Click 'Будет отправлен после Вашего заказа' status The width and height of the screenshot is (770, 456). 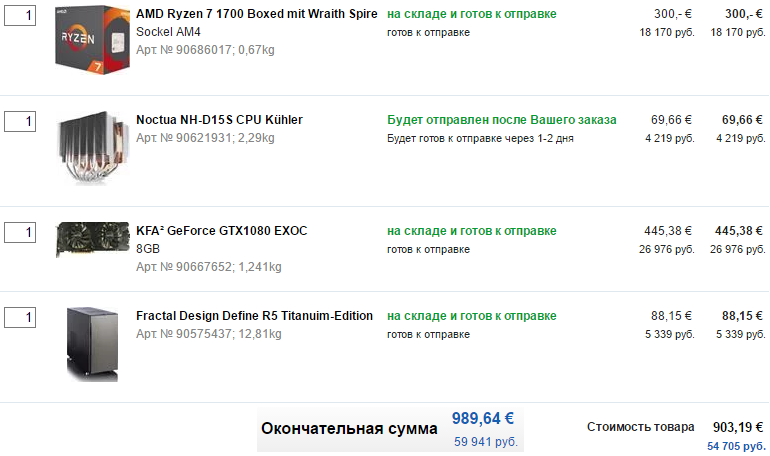click(502, 120)
